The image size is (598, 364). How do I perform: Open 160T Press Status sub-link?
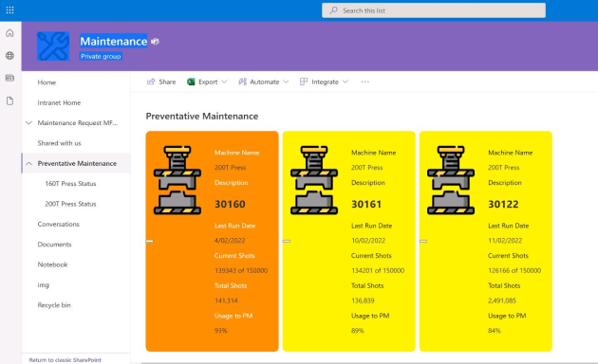click(70, 184)
